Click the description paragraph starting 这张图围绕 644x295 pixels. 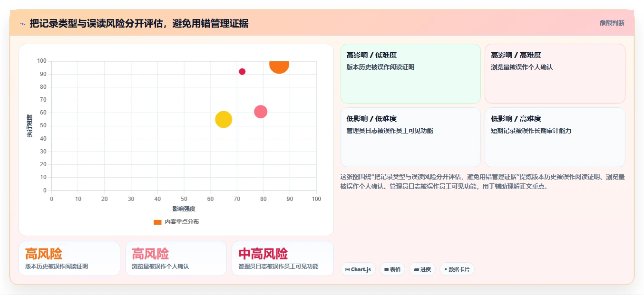[x=483, y=181]
